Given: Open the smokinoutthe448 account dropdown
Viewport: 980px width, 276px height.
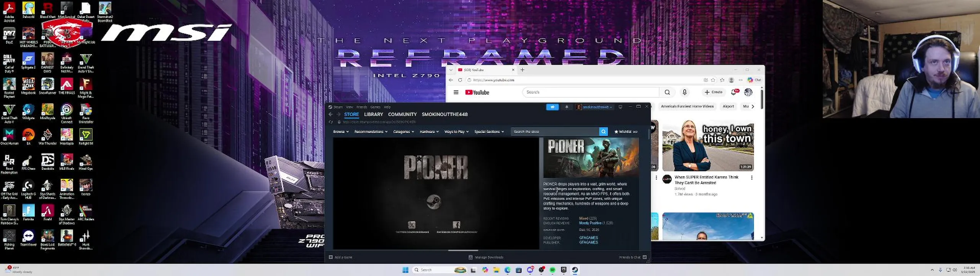Looking at the screenshot, I should point(595,107).
